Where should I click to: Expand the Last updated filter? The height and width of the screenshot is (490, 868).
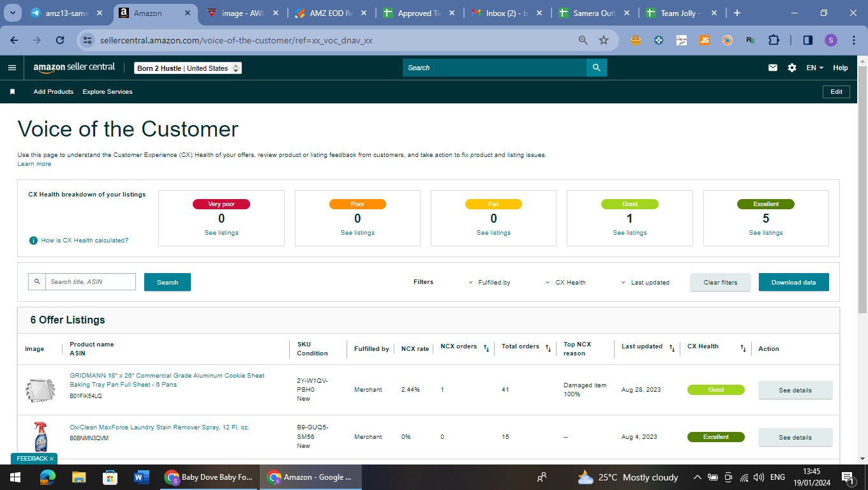(x=645, y=282)
